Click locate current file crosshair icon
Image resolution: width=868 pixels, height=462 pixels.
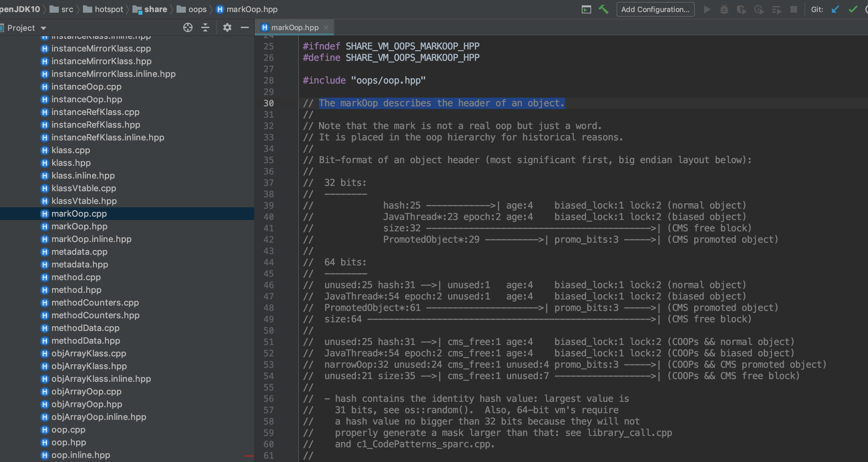tap(188, 28)
